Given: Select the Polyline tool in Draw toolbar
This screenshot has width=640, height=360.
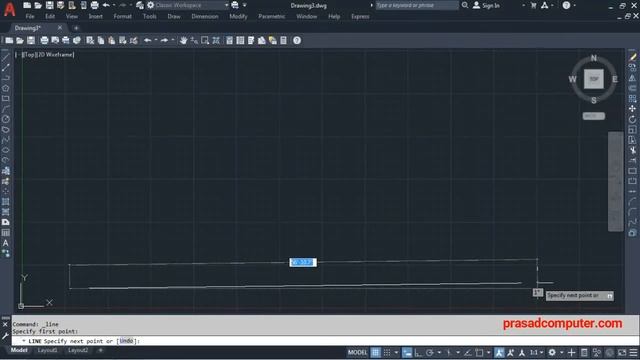Looking at the screenshot, I should pyautogui.click(x=5, y=78).
